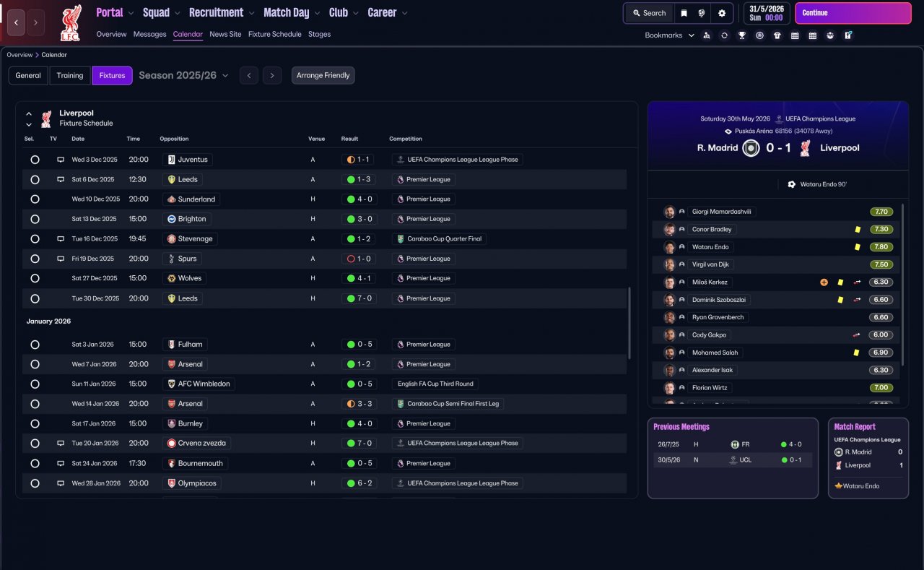The width and height of the screenshot is (924, 570).
Task: Click the circular arrows bookmark shortcut icon
Action: click(x=724, y=35)
